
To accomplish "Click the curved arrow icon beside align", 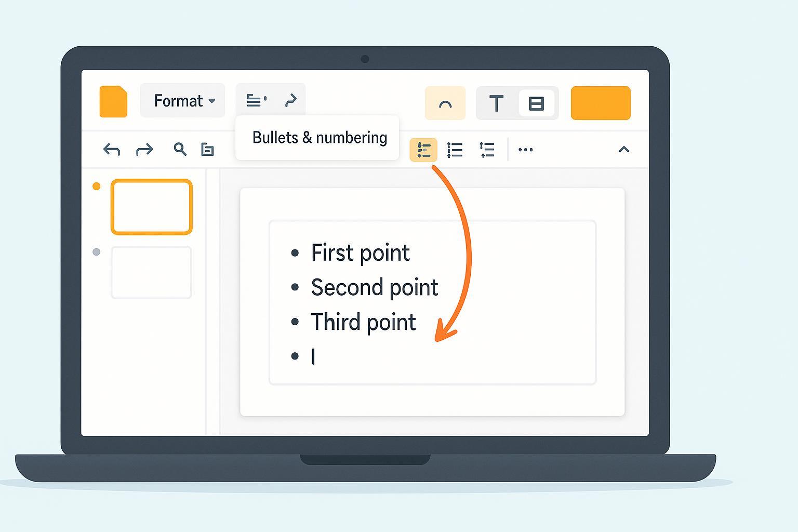I will (x=291, y=100).
